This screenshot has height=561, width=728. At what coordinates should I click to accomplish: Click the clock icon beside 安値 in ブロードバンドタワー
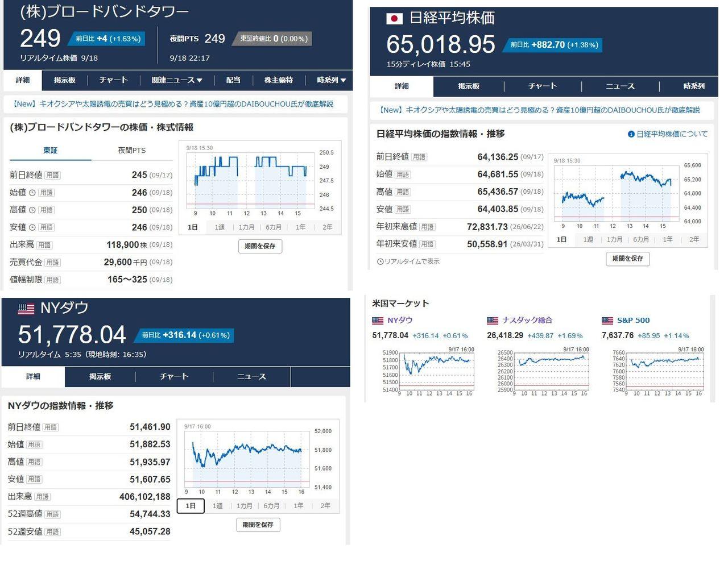click(x=32, y=227)
